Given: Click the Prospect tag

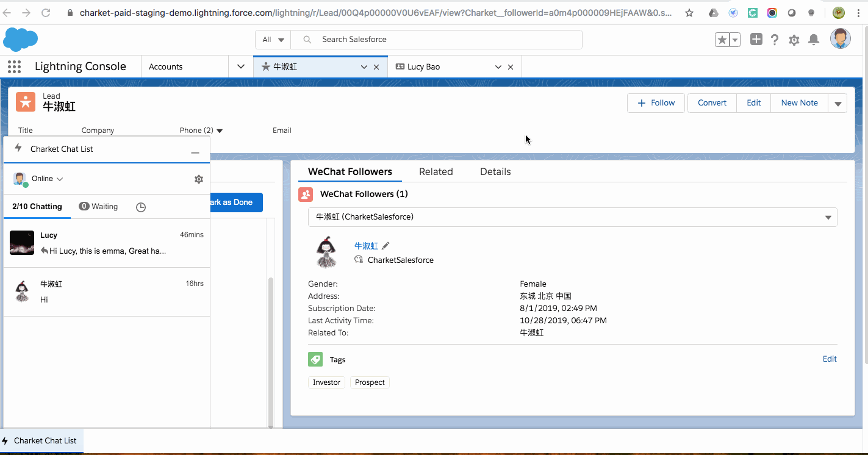Looking at the screenshot, I should tap(370, 382).
